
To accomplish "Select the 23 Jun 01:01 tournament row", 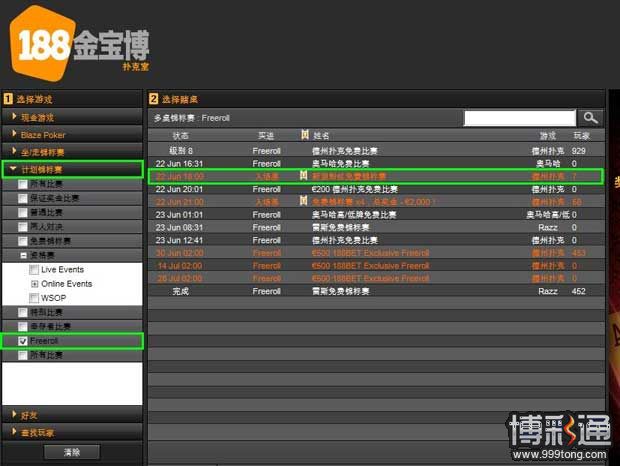I will pos(376,214).
